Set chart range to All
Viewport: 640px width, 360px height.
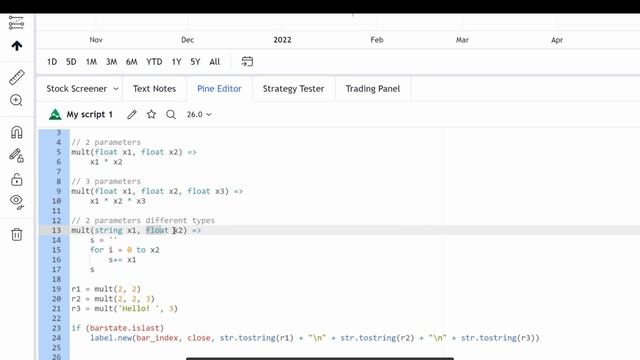tap(215, 62)
